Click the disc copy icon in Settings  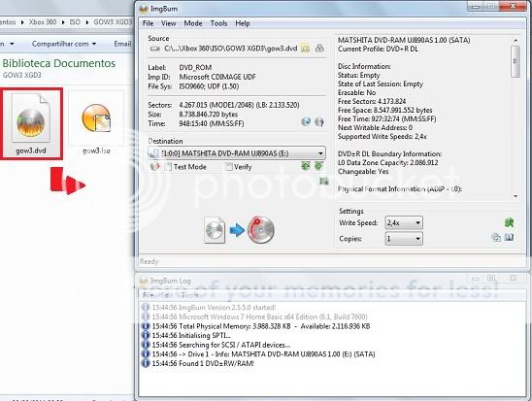[x=496, y=237]
